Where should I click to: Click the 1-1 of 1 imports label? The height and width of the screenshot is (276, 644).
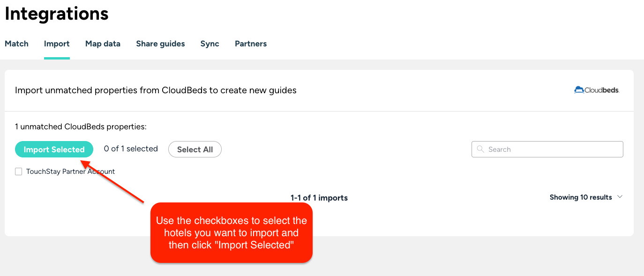click(319, 198)
